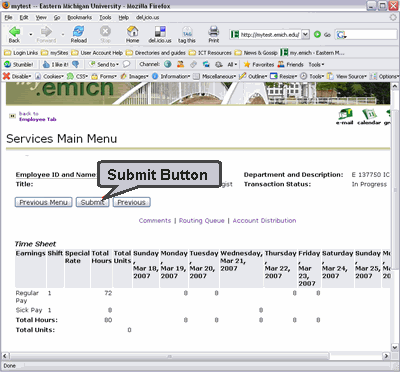Viewport: 400px width, 372px height.
Task: Open the URL bar history dropdown arrow
Action: pos(306,34)
